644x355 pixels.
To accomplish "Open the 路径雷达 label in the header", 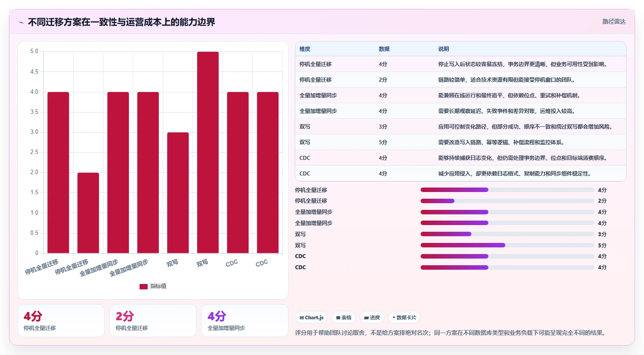I will tap(614, 21).
